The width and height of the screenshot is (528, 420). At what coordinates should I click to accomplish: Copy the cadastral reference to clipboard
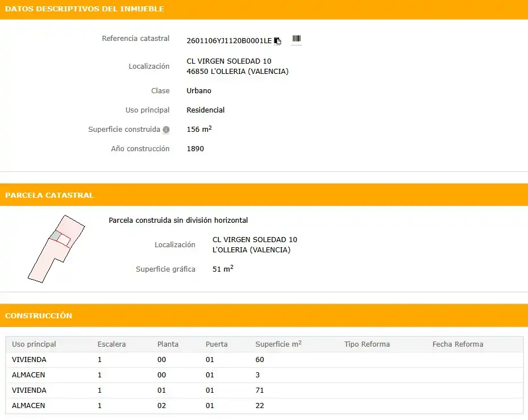tap(277, 41)
